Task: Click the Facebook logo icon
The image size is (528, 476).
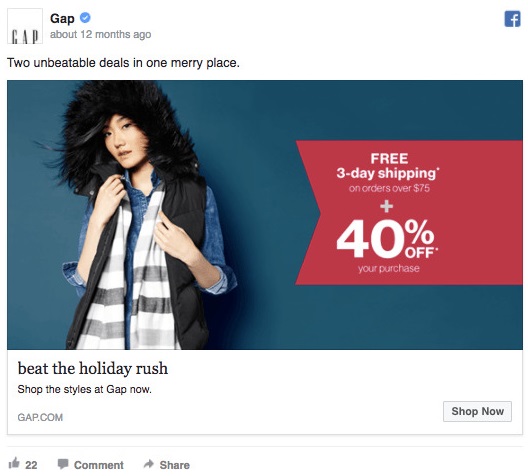Action: click(512, 19)
